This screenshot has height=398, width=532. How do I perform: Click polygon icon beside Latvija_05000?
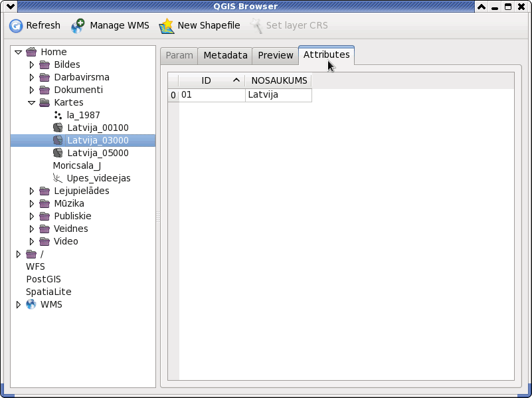[x=58, y=153]
